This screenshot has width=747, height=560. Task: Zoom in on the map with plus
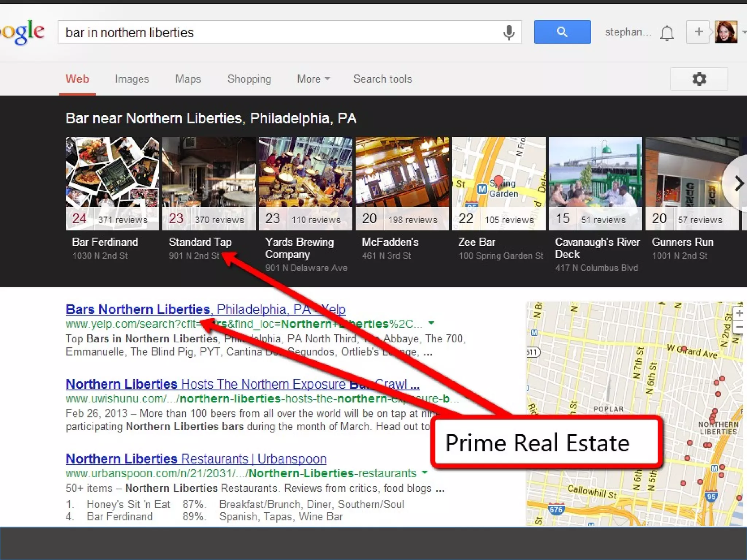[x=739, y=313]
